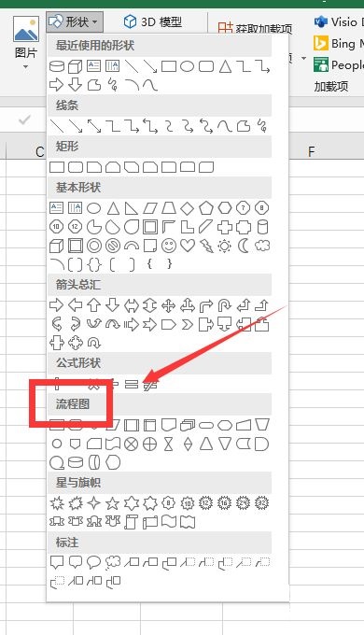The width and height of the screenshot is (364, 635).
Task: Select the last shape under 矩形
Action: coord(206,167)
